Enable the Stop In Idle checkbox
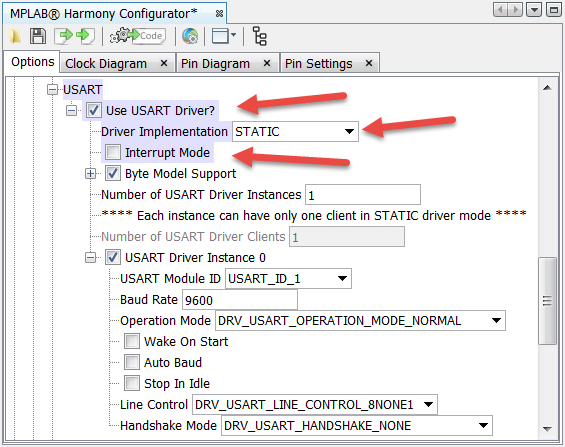The width and height of the screenshot is (565, 447). pyautogui.click(x=132, y=383)
